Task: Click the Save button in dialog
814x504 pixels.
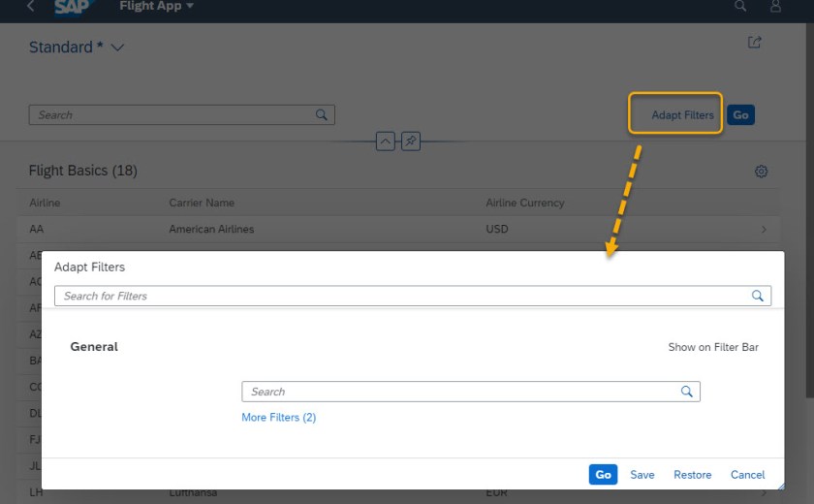Action: (642, 475)
